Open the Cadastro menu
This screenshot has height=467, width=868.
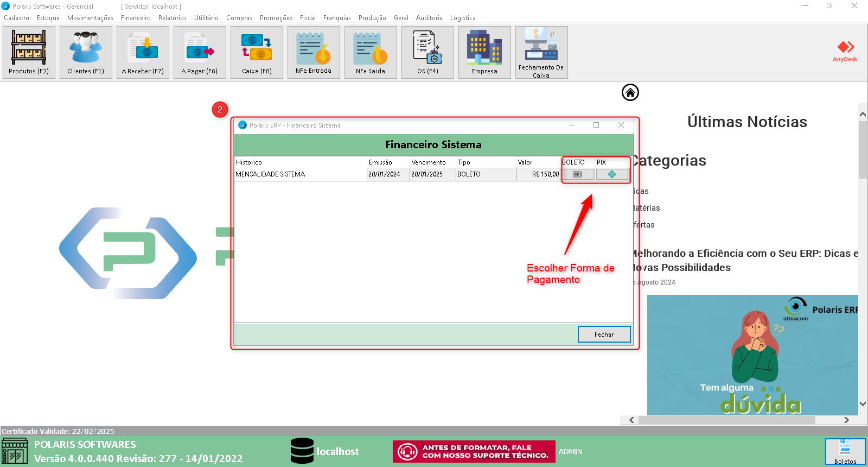coord(16,18)
